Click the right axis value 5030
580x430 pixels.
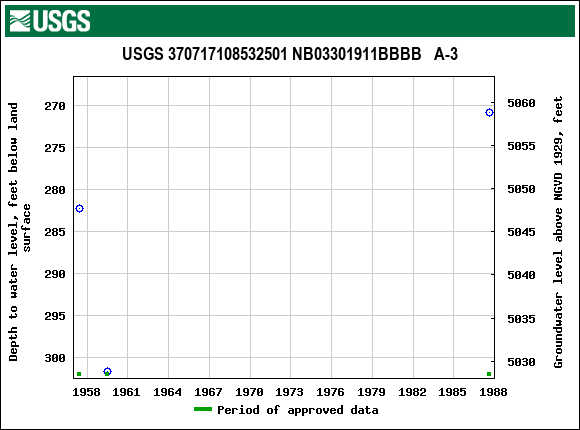521,362
